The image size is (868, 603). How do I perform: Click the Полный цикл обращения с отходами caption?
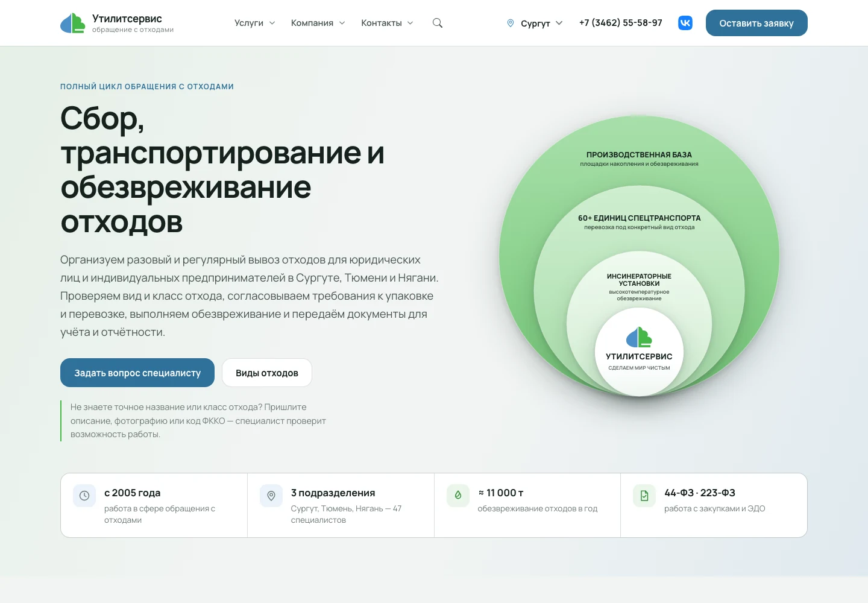(x=147, y=87)
